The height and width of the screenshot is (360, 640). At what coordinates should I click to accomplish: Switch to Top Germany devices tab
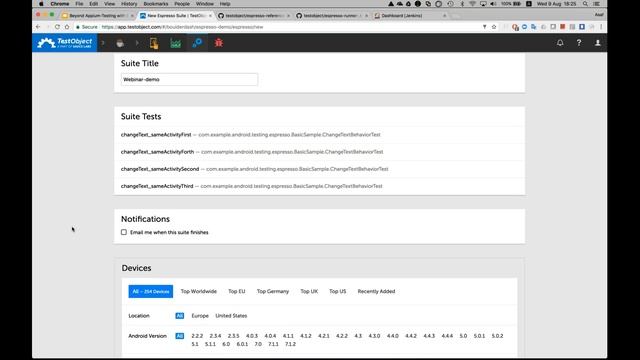[x=273, y=291]
